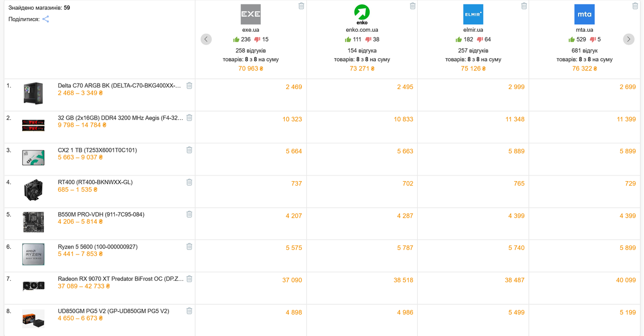Show previous stores with left arrow
The width and height of the screenshot is (644, 336).
(206, 39)
